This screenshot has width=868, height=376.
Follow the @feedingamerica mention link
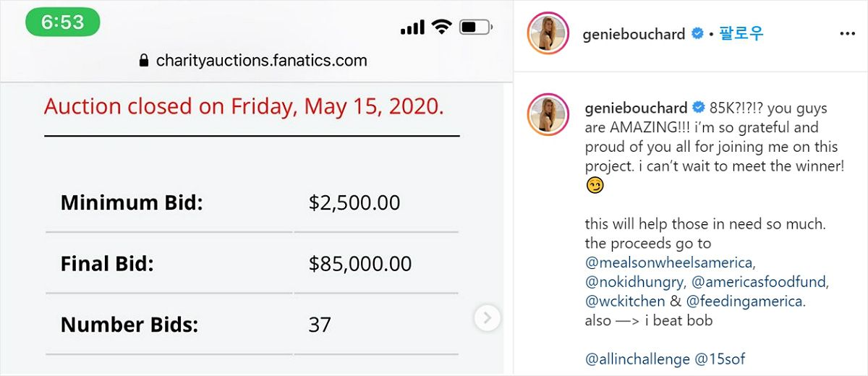(744, 301)
